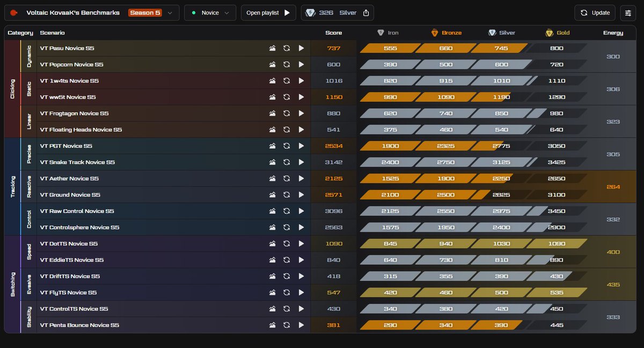The height and width of the screenshot is (348, 644).
Task: Click the Reactive energy value 264
Action: tap(613, 187)
